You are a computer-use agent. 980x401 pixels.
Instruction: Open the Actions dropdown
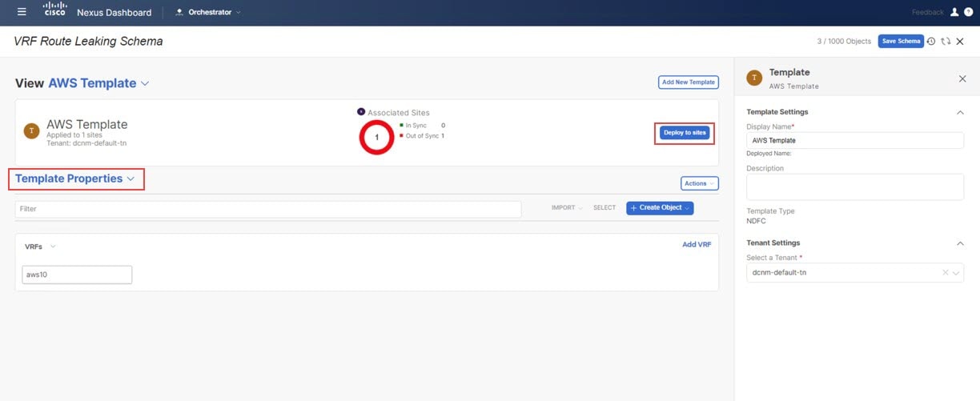699,183
